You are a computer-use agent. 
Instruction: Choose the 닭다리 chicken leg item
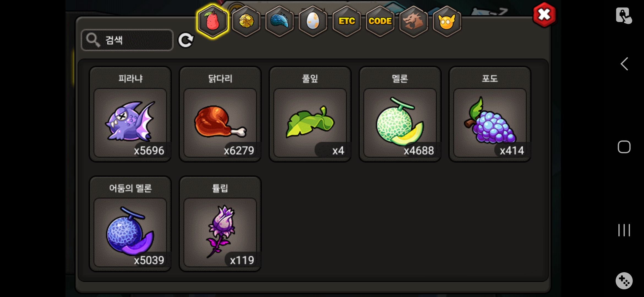tap(220, 114)
